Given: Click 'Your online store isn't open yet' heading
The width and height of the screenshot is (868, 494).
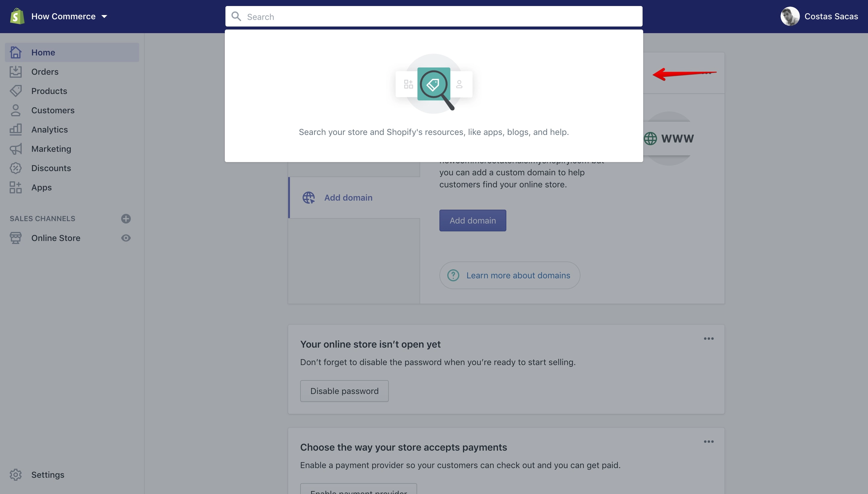Looking at the screenshot, I should [x=370, y=344].
